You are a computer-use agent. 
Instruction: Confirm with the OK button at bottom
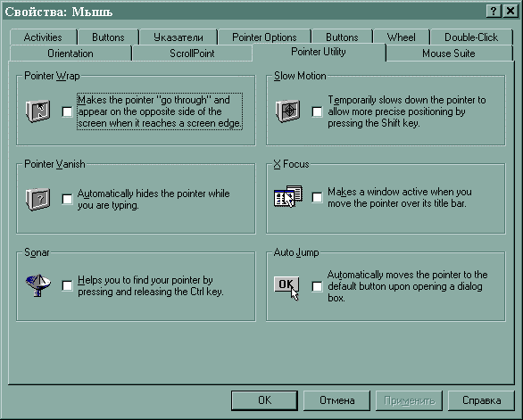(x=264, y=400)
